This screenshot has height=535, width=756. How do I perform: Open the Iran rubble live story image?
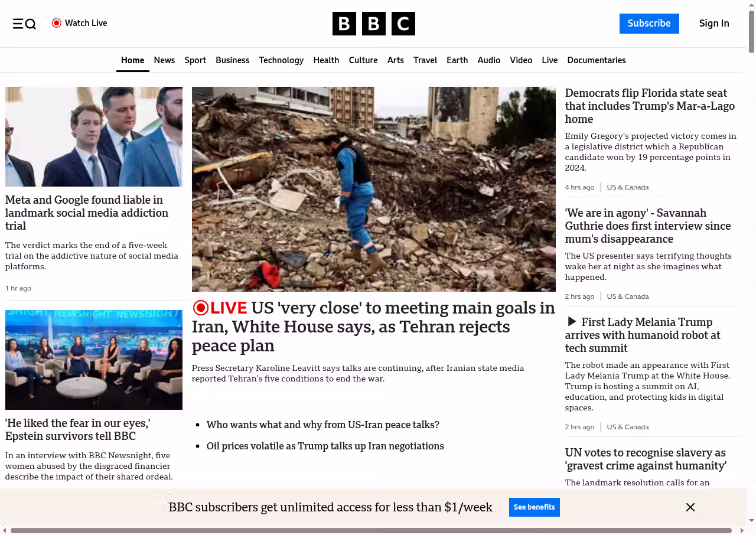click(373, 189)
